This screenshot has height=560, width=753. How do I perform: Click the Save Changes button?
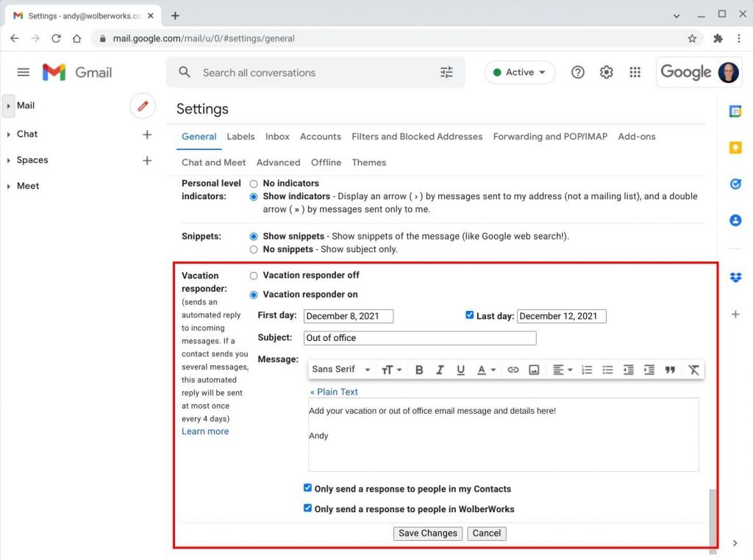pos(427,533)
